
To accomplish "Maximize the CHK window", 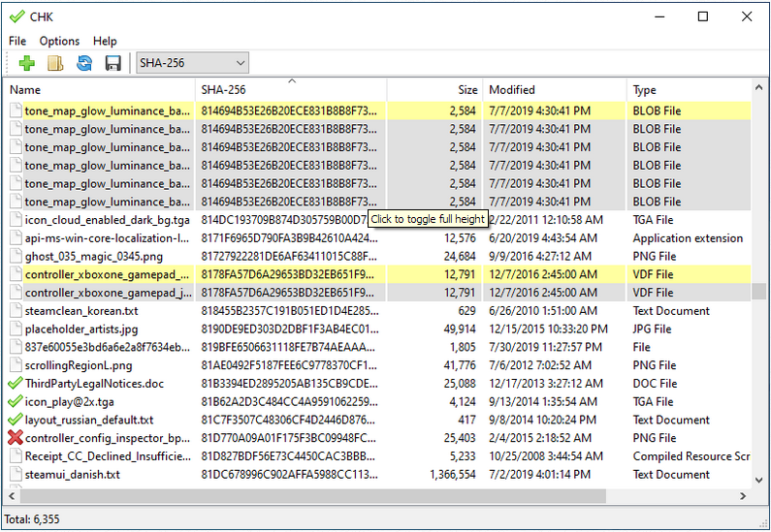I will click(x=703, y=16).
